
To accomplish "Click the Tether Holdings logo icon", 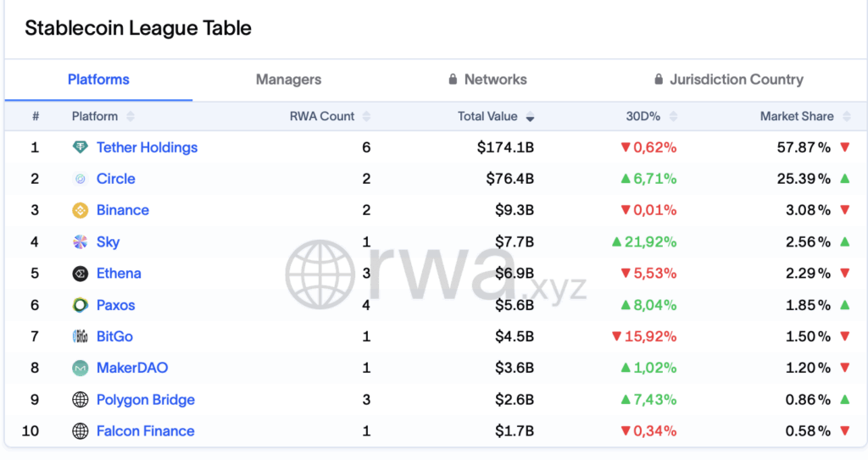I will click(81, 147).
